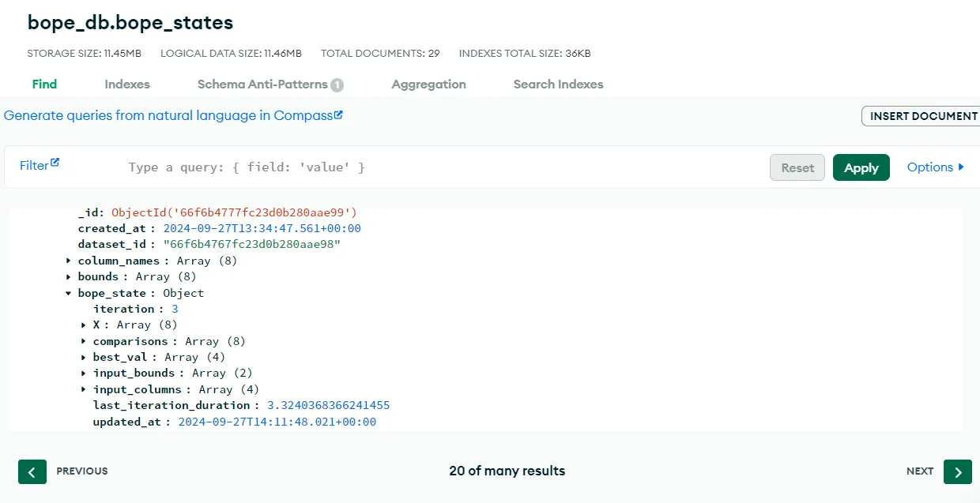Expand the bounds array
980x503 pixels.
[68, 276]
